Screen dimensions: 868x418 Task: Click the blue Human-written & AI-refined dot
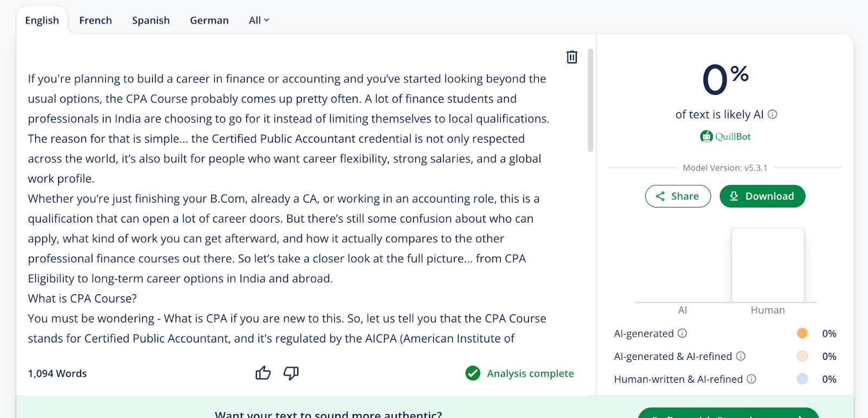pos(802,379)
